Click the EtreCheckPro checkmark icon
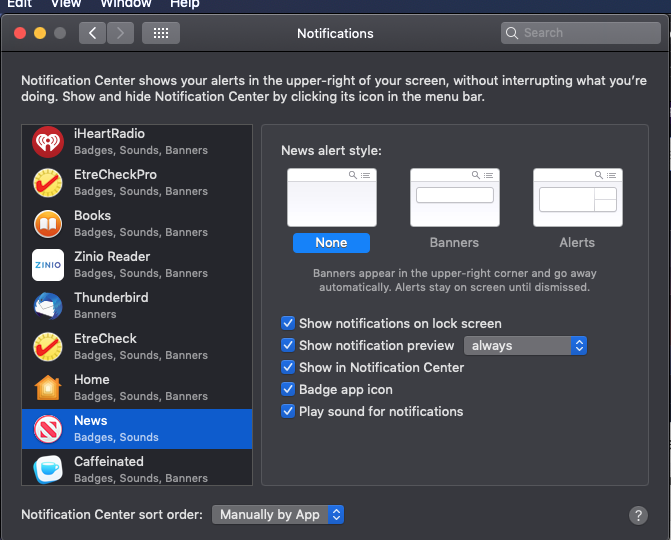 click(x=48, y=183)
